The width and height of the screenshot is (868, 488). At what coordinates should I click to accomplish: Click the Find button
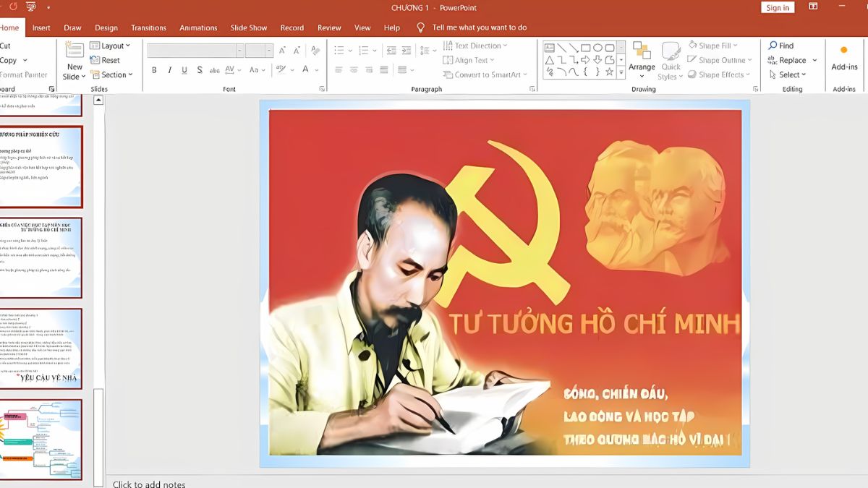point(780,46)
